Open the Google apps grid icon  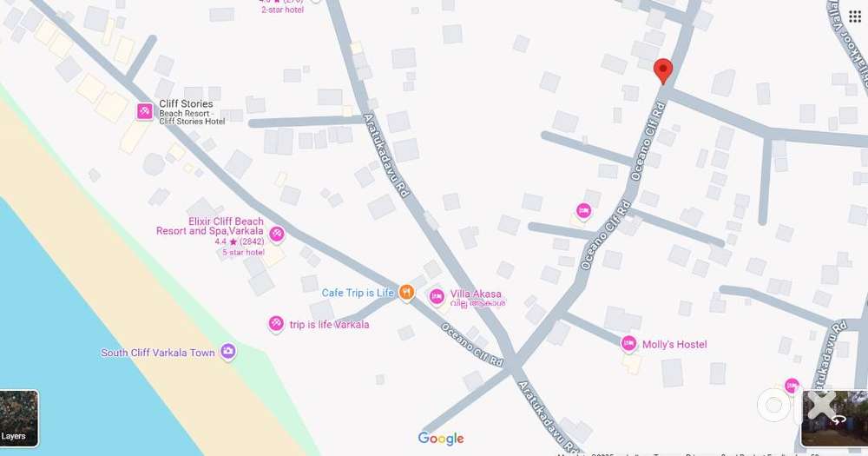[855, 16]
